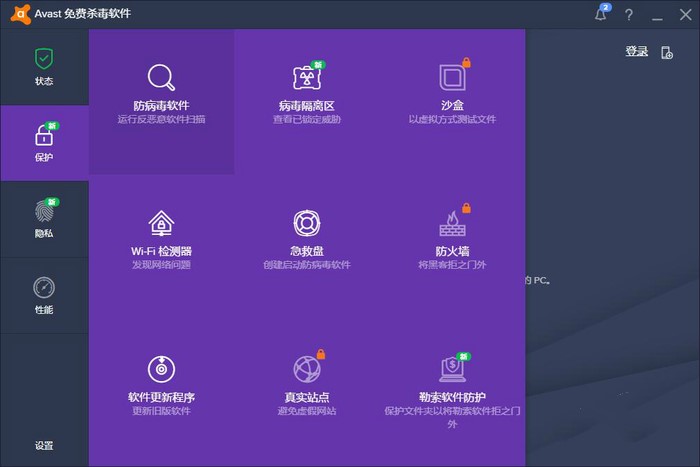Go to the 性能 performance tab
700x467 pixels.
click(x=44, y=296)
